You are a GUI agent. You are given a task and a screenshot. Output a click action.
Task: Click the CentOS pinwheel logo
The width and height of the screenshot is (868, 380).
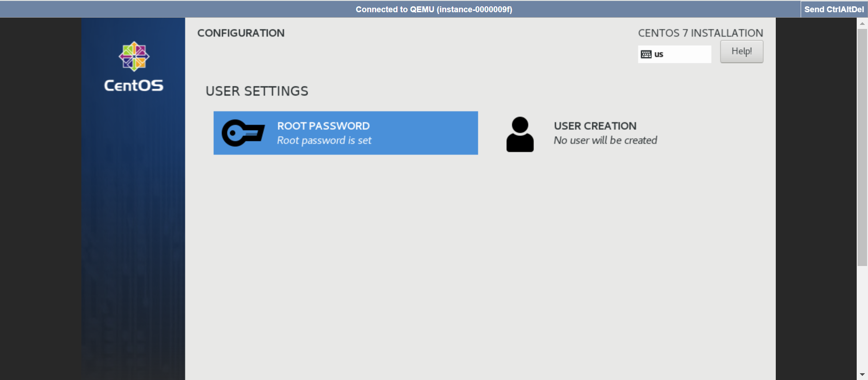134,57
